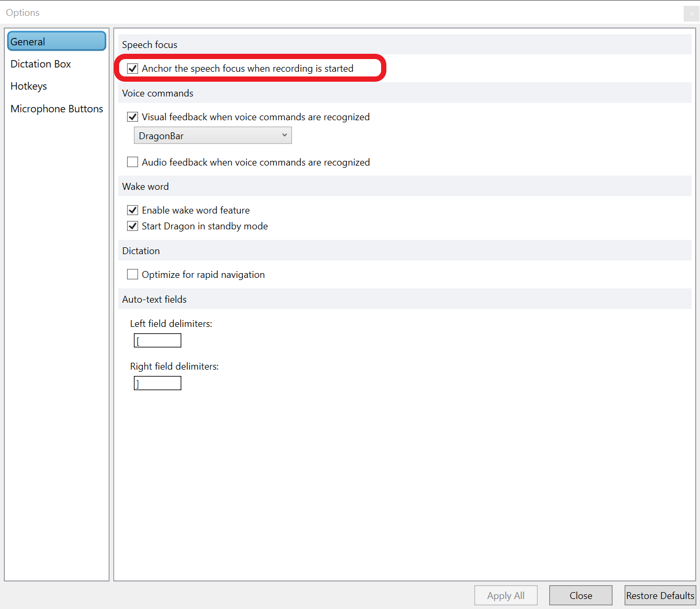Click Restore Defaults button
Viewport: 700px width, 609px height.
pyautogui.click(x=660, y=595)
